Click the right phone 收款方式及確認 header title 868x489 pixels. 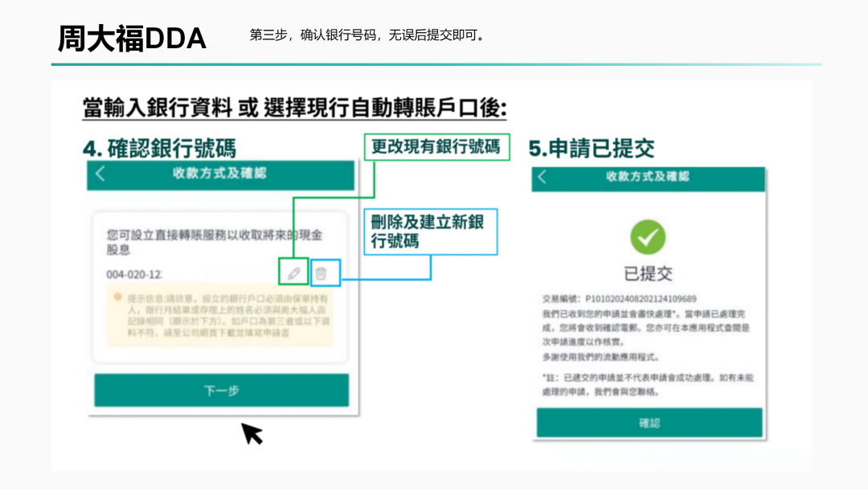pyautogui.click(x=648, y=177)
